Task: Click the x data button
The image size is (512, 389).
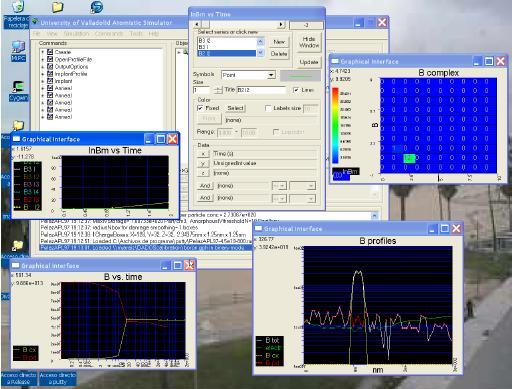Action: click(203, 154)
